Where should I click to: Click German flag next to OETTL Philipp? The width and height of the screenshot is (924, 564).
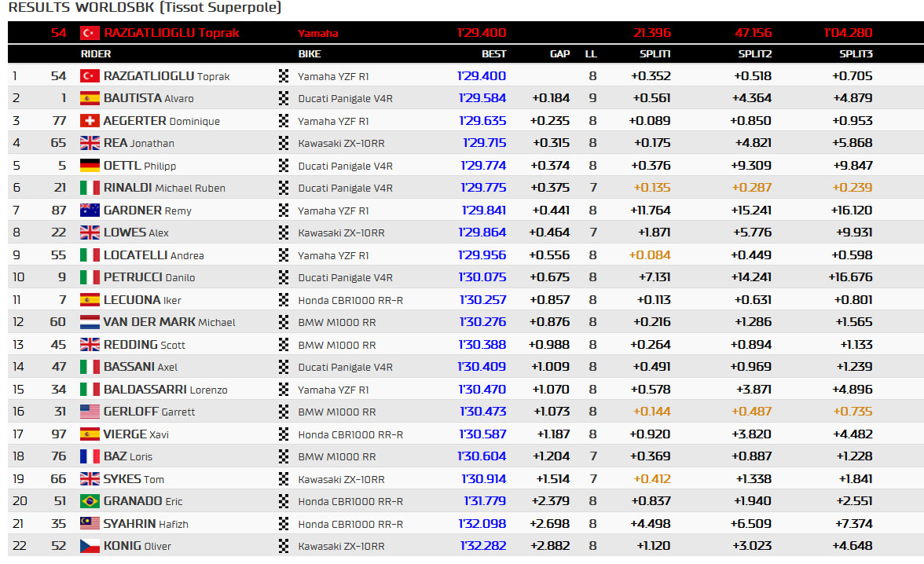[x=90, y=166]
